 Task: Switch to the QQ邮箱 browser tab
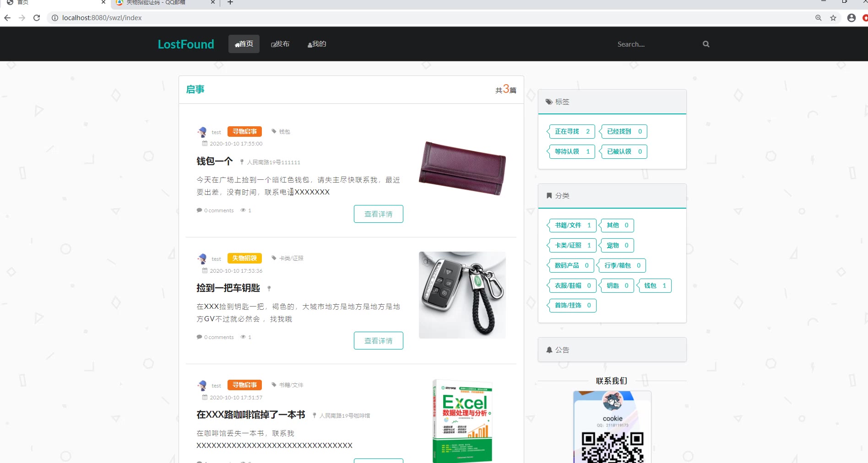tap(165, 2)
